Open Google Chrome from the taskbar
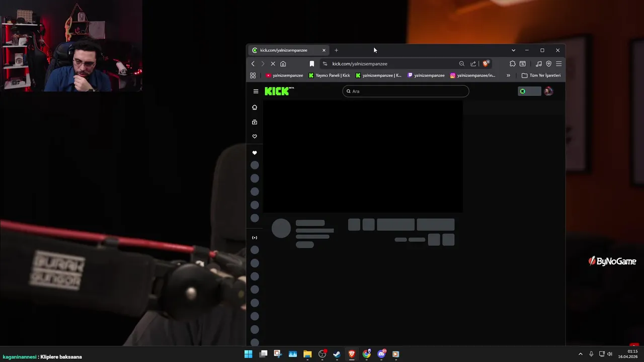Viewport: 644px width, 362px height. 367,354
